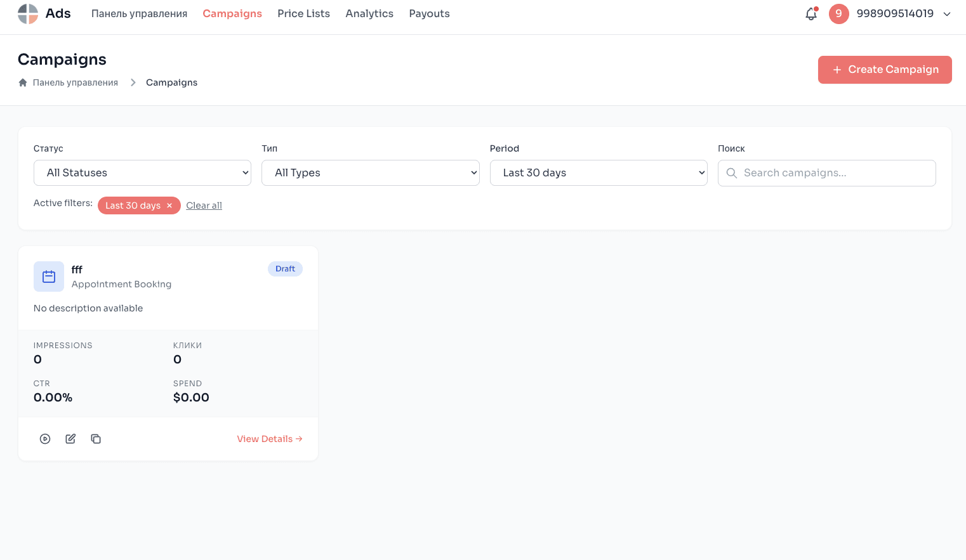
Task: Duplicate the fff campaign with copy icon
Action: pyautogui.click(x=96, y=439)
